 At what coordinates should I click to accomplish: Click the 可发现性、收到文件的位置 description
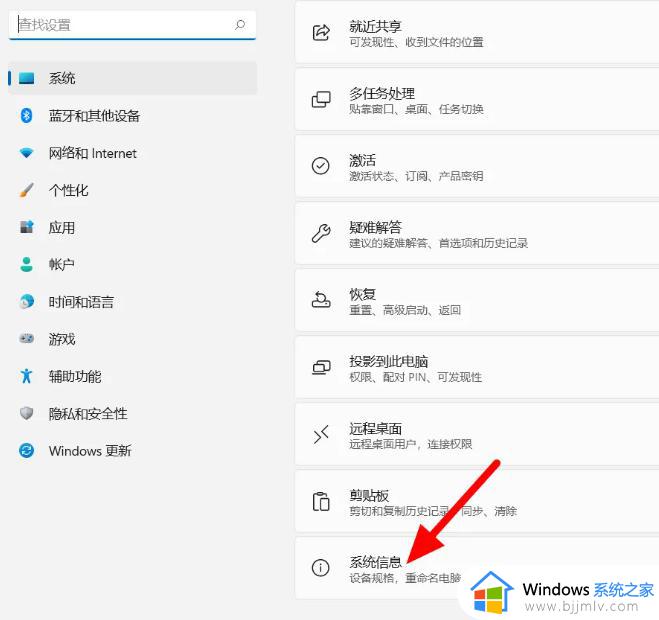416,42
